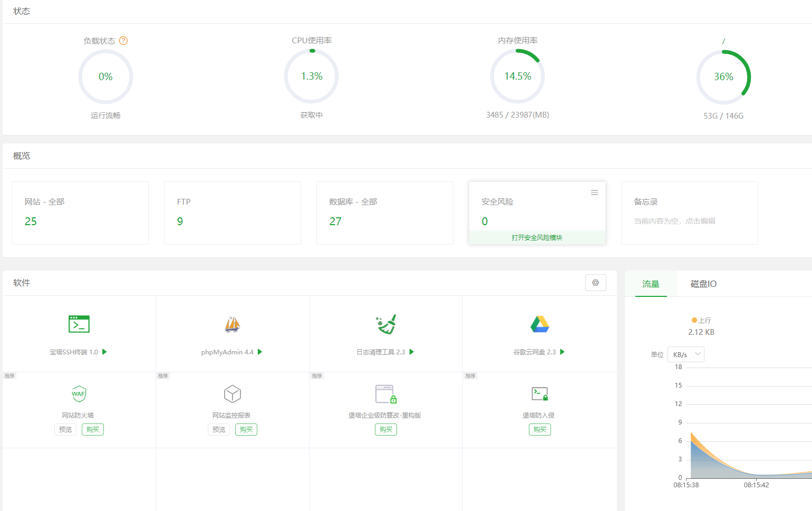Click the 宝塔SSH终端 1.0 label
This screenshot has width=812, height=511.
pyautogui.click(x=74, y=352)
